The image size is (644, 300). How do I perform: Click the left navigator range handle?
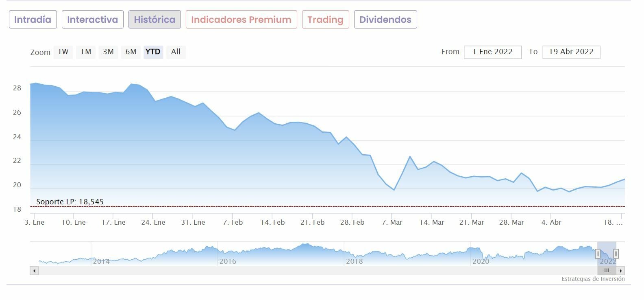tap(598, 254)
